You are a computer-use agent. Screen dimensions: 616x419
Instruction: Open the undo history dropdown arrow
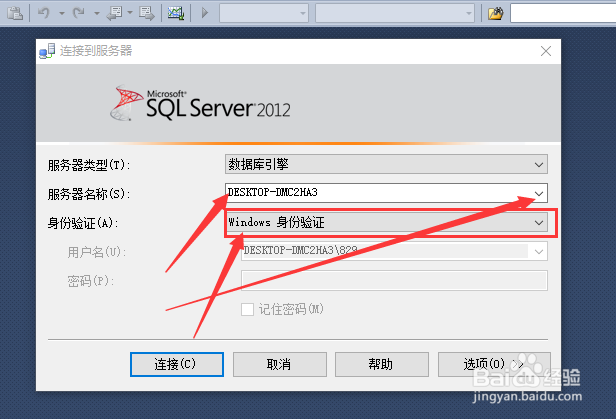(x=62, y=13)
